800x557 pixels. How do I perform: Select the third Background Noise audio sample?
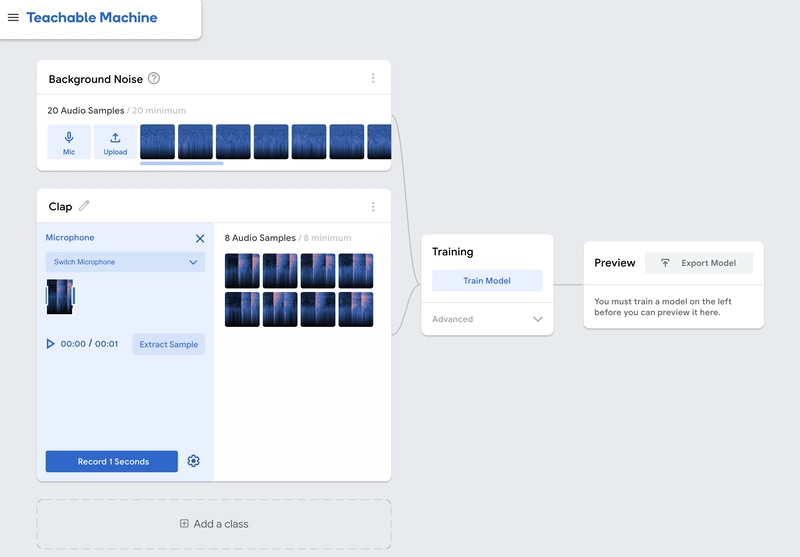click(233, 142)
